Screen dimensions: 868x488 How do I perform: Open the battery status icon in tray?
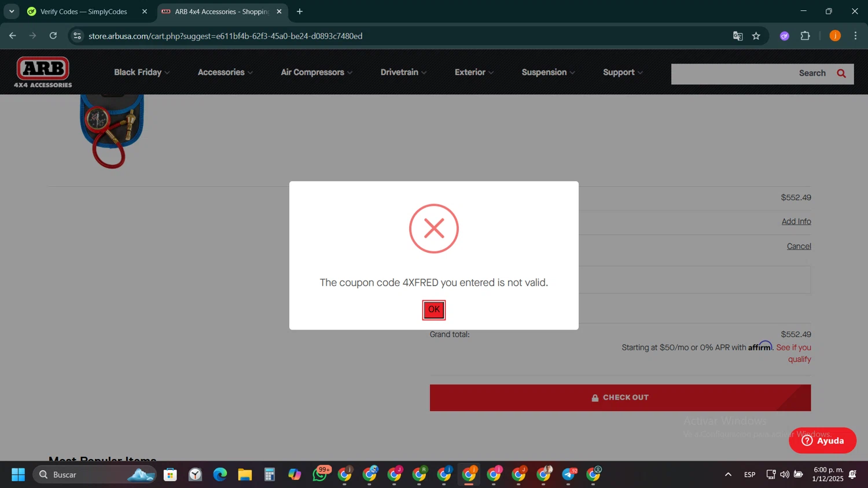click(x=799, y=475)
